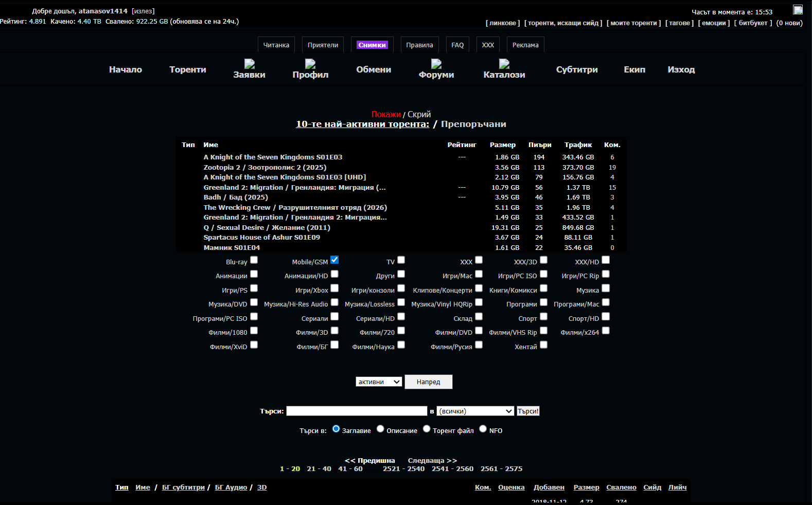
Task: Tick the Програми/Mac checkbox
Action: tap(606, 302)
